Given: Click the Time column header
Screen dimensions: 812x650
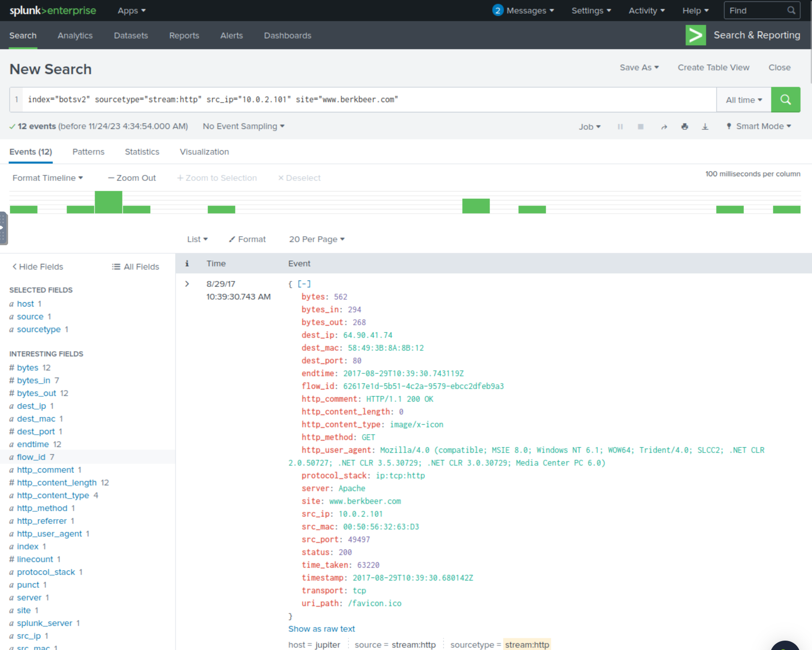Looking at the screenshot, I should 216,263.
